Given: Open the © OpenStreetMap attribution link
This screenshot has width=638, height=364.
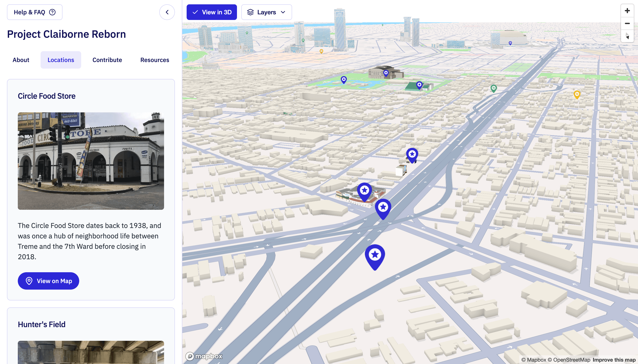Looking at the screenshot, I should pos(569,360).
